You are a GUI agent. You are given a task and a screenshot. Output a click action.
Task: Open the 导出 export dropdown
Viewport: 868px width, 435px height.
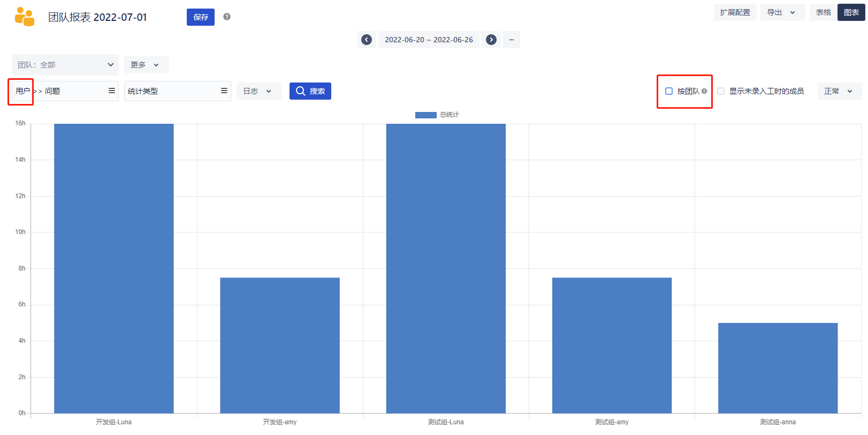782,12
